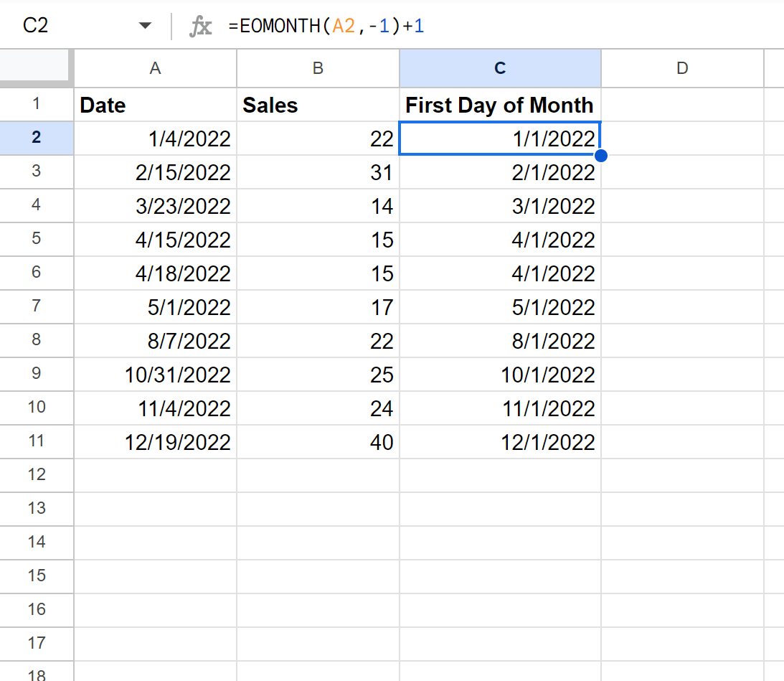Image resolution: width=784 pixels, height=681 pixels.
Task: Click cell showing 11/1/2022
Action: 500,408
